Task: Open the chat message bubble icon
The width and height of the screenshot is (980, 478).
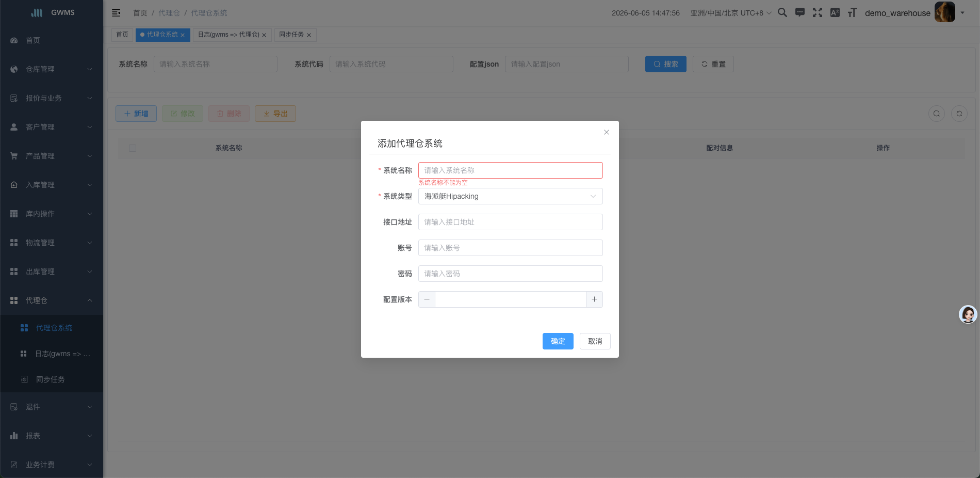Action: (800, 12)
